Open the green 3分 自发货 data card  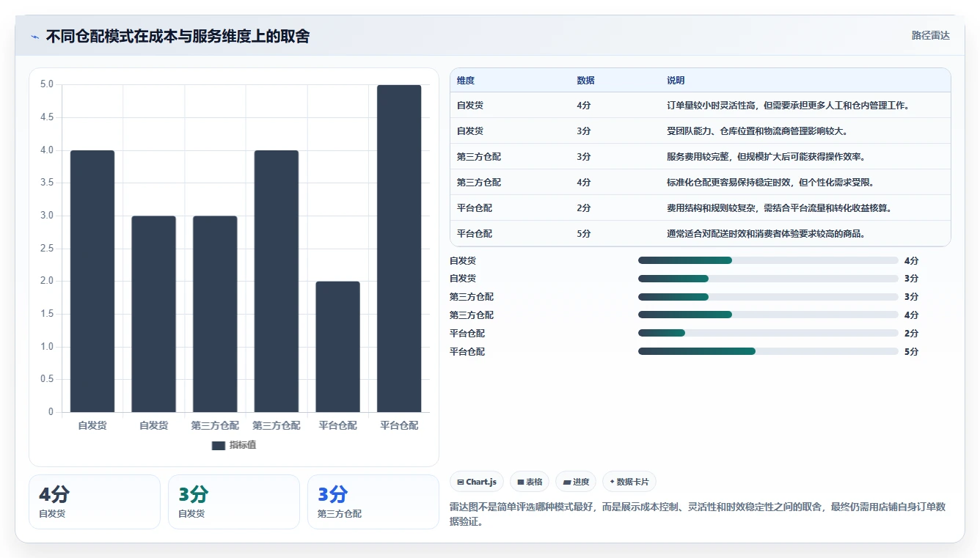234,502
